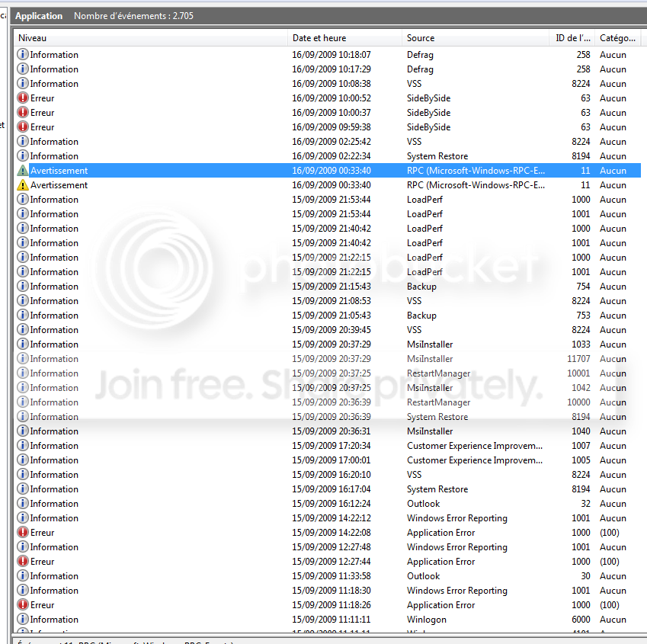Select the MsiInstaller event with ID 11707

pos(328,358)
